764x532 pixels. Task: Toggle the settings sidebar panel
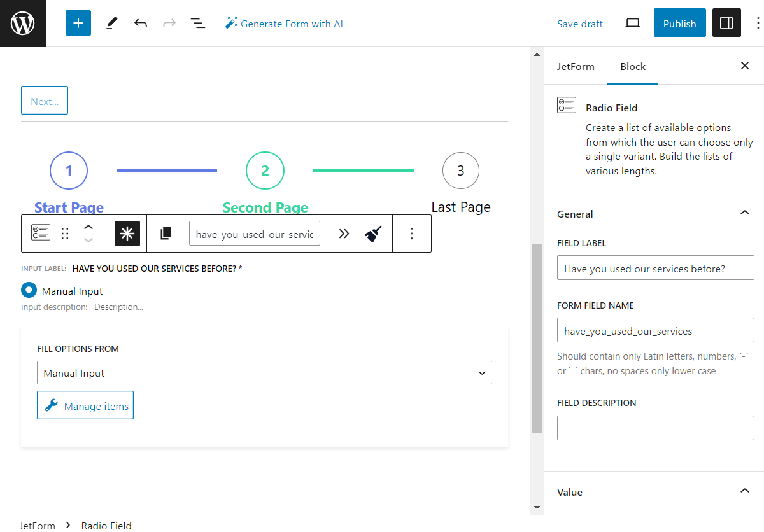coord(726,23)
